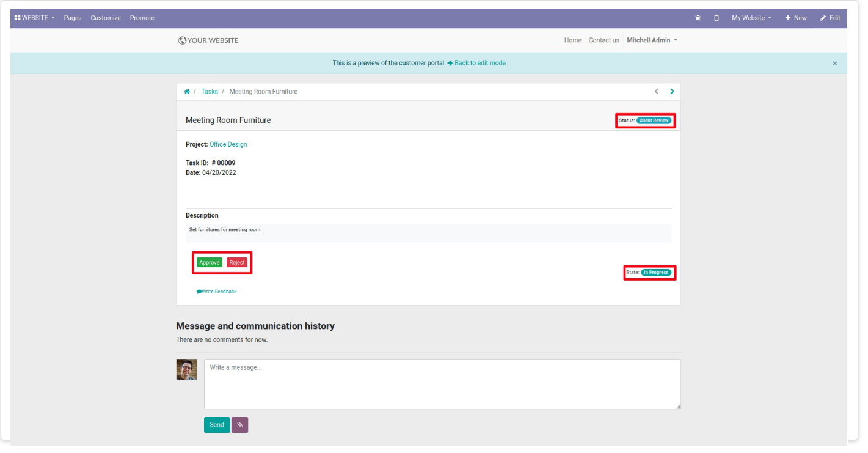
Task: Click Message and communication history heading
Action: [255, 326]
